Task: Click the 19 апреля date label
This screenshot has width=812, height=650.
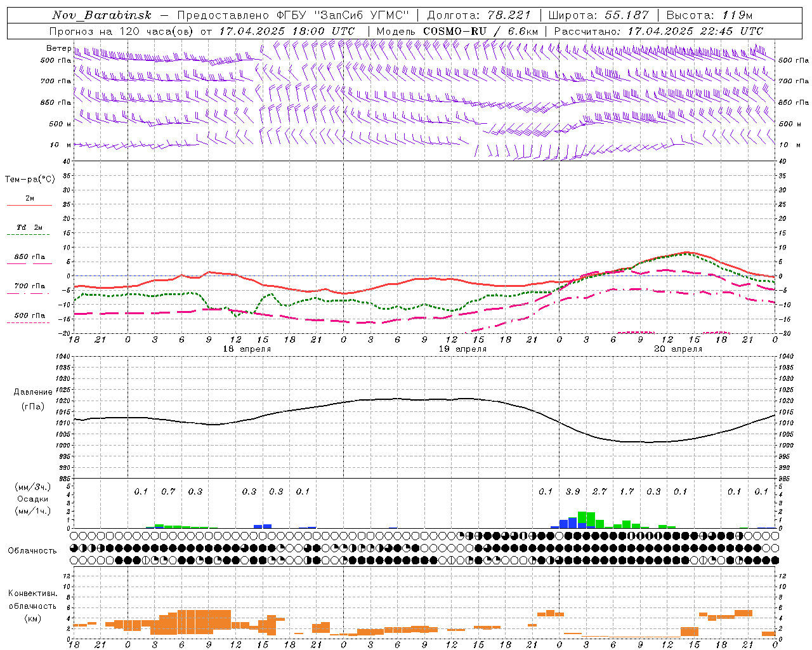Action: [x=462, y=349]
